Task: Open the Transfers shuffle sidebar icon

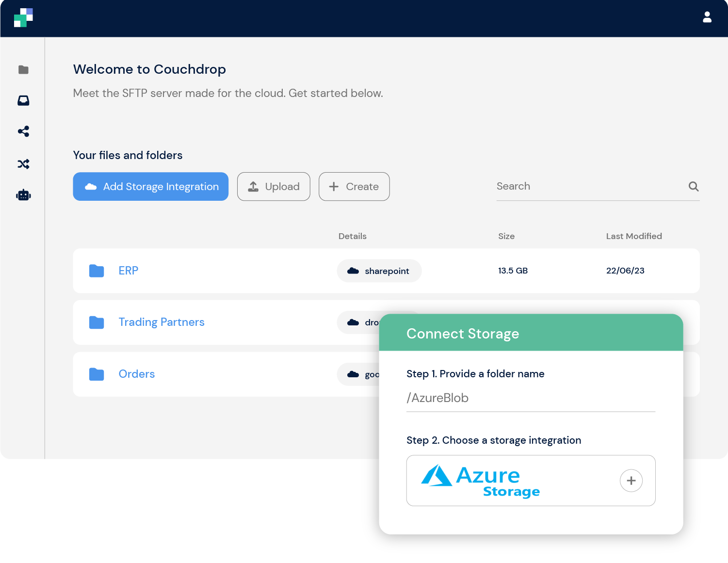Action: 23,164
